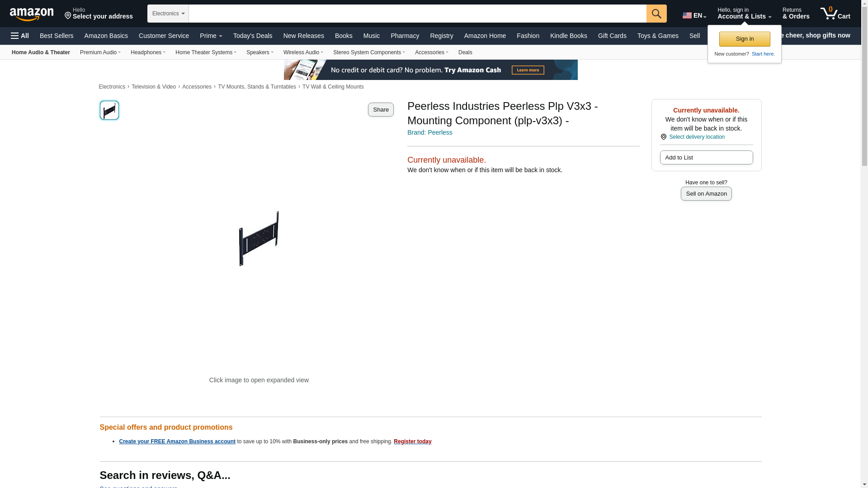
Task: Open the shopping cart icon
Action: coord(835,14)
